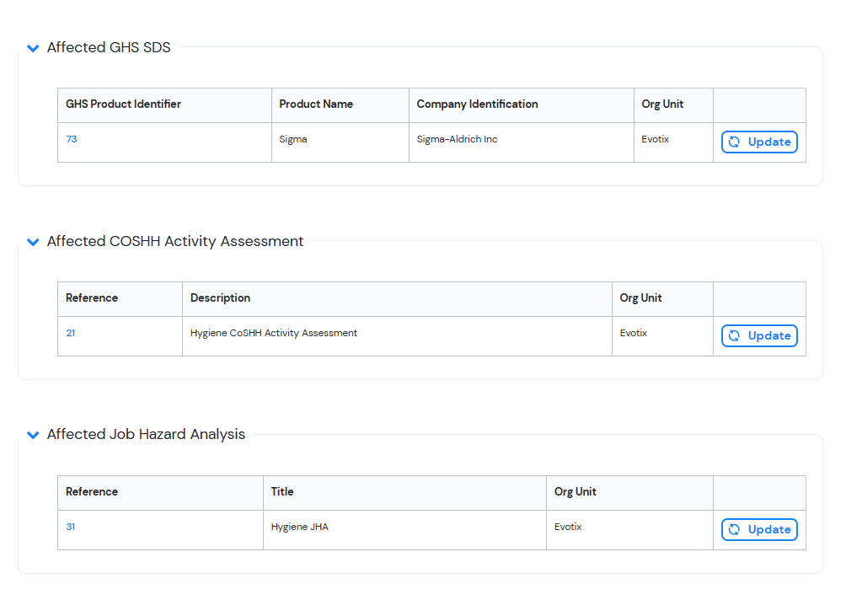
Task: Collapse the Affected COSHH Activity Assessment section
Action: [x=33, y=242]
